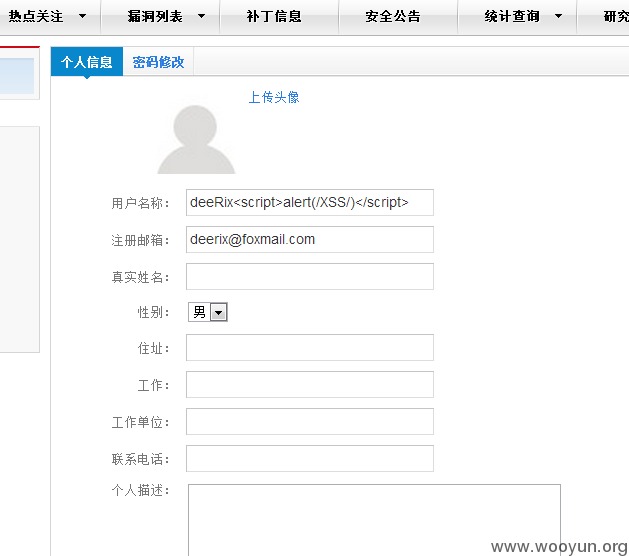
Task: Click the 用户名称 label text
Action: [x=140, y=203]
